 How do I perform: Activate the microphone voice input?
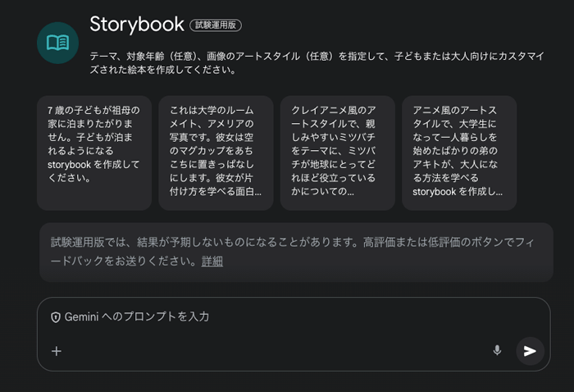click(x=497, y=351)
